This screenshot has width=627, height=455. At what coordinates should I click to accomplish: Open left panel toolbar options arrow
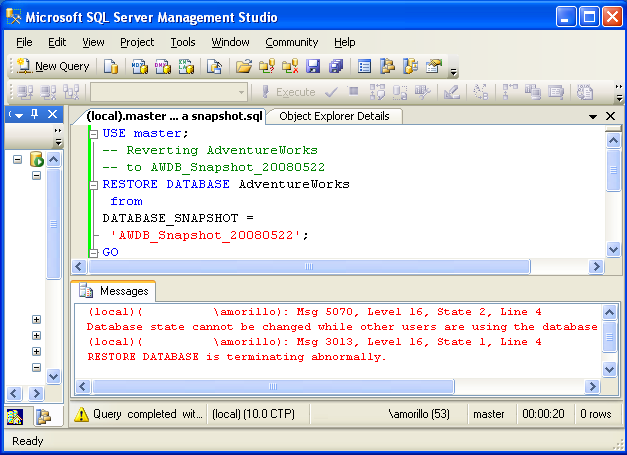click(58, 142)
